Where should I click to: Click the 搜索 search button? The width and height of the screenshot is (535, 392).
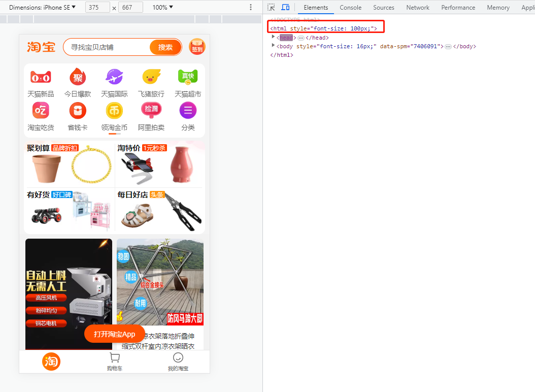pos(165,47)
